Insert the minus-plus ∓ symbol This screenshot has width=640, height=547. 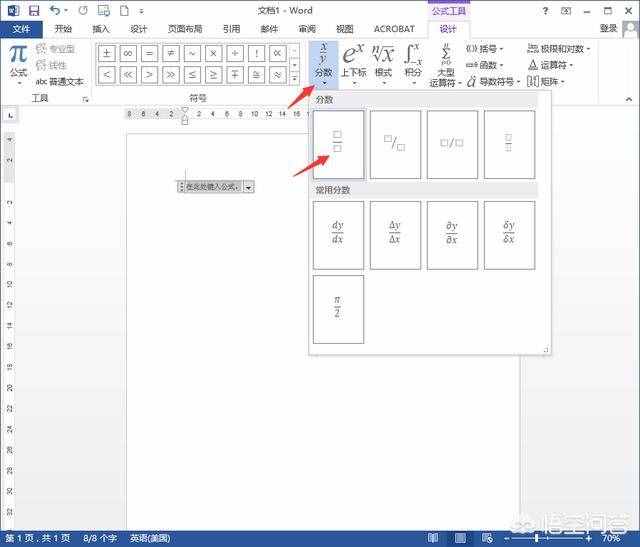click(x=235, y=75)
